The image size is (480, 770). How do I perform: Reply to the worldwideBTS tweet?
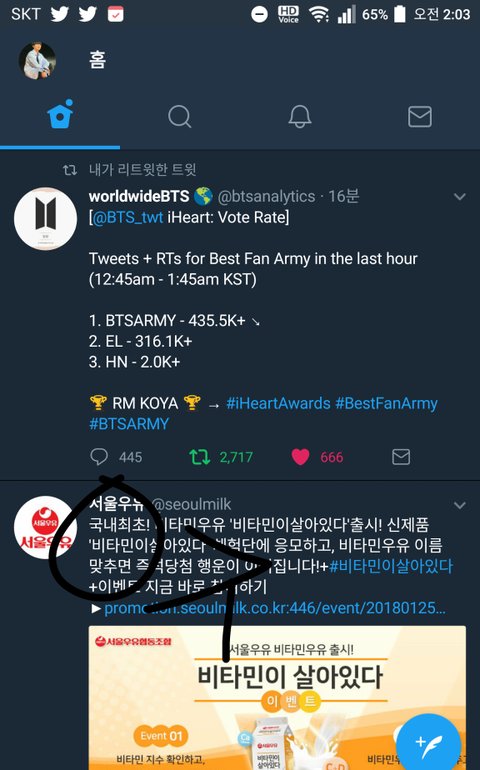pos(99,457)
